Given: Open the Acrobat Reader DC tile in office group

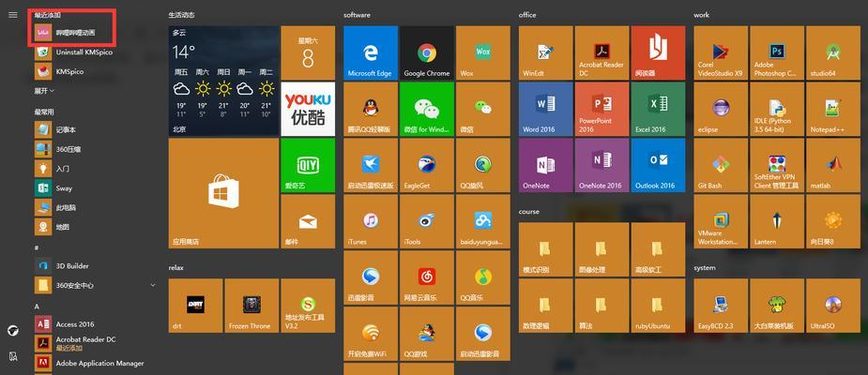Looking at the screenshot, I should 602,52.
